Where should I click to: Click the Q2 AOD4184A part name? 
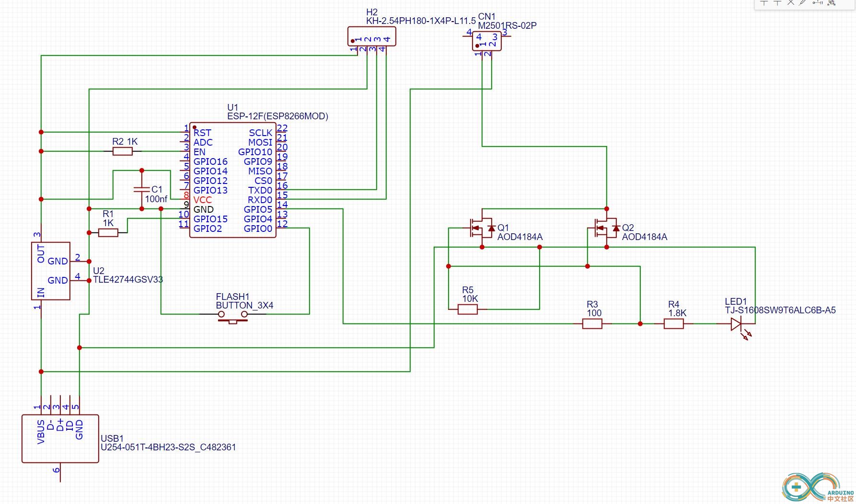pyautogui.click(x=645, y=237)
